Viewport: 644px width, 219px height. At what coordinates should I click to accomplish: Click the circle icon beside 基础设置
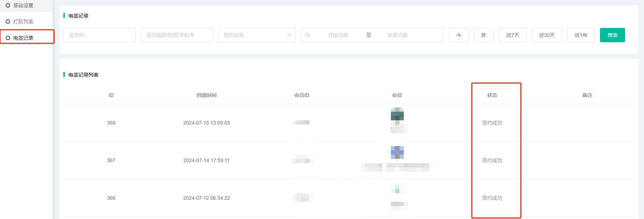(8, 5)
